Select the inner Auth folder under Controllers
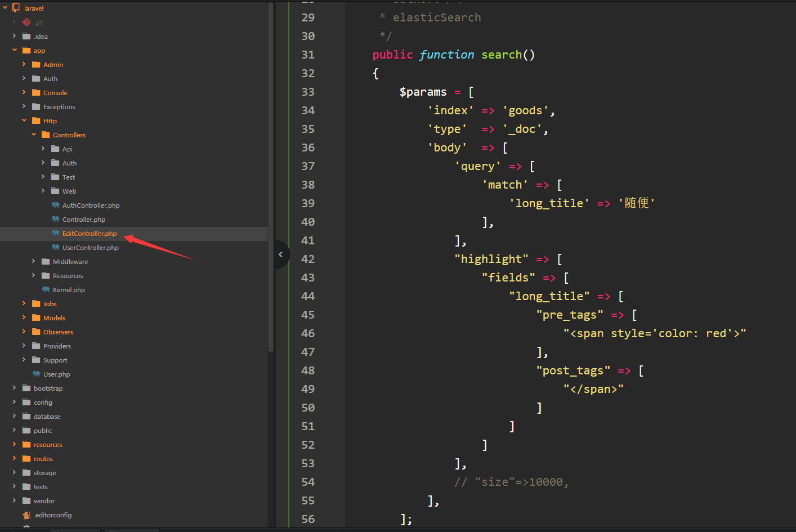This screenshot has width=796, height=532. pos(69,163)
